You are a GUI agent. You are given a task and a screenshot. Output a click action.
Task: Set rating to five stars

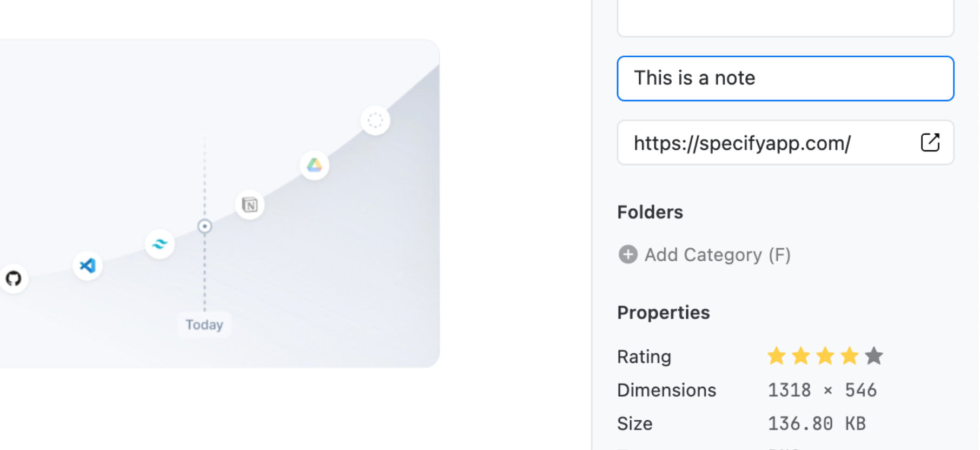click(874, 356)
